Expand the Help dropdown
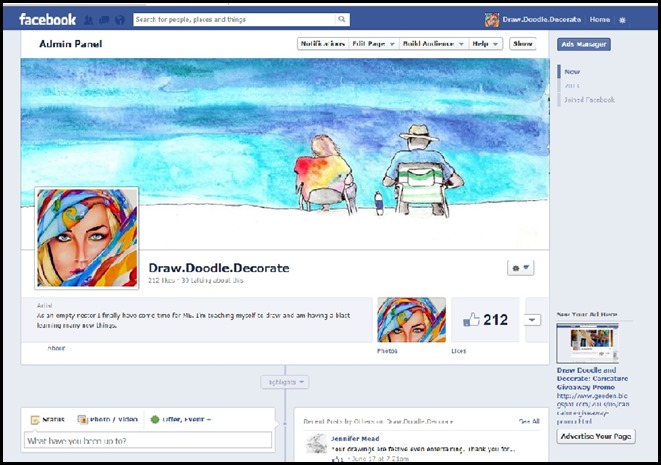Image resolution: width=661 pixels, height=465 pixels. 485,44
